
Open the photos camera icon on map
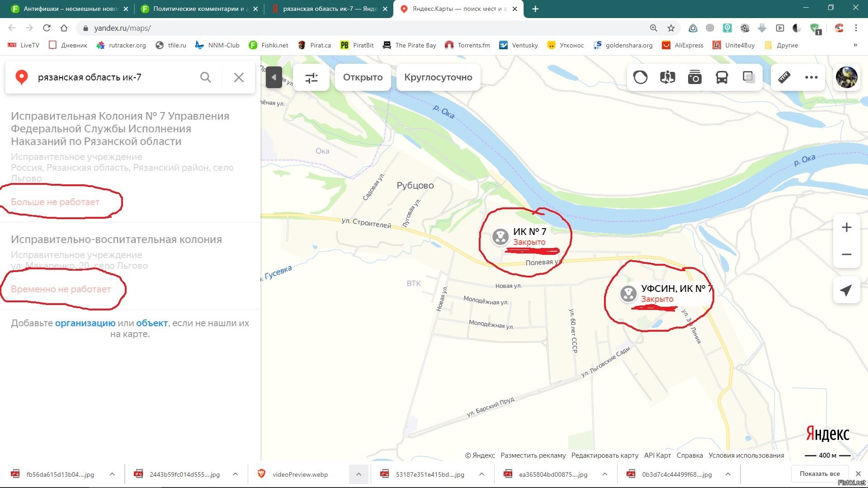tap(694, 78)
